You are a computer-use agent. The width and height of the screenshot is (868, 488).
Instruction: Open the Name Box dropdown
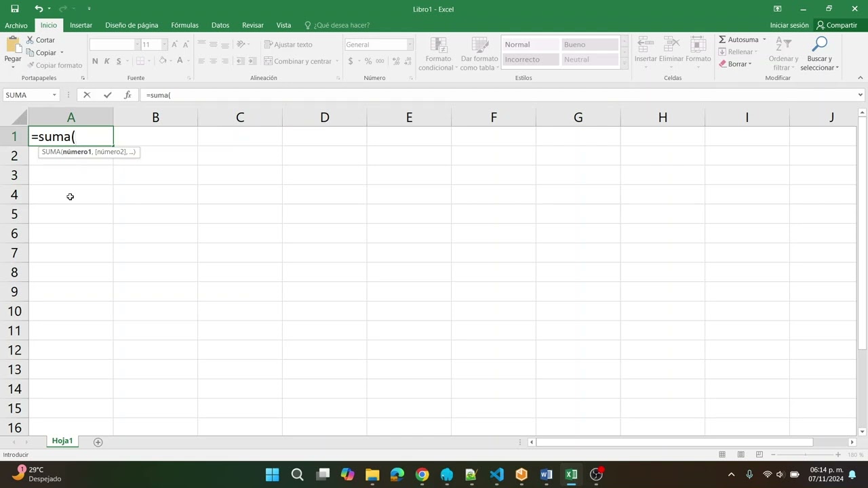tap(54, 95)
